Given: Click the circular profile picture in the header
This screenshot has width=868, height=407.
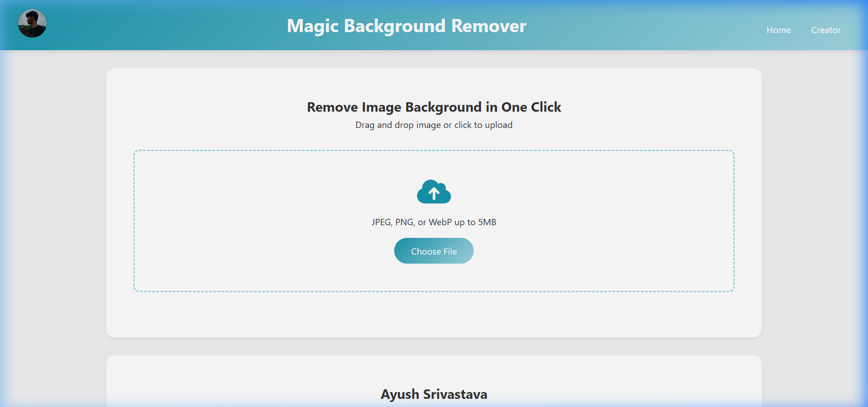Looking at the screenshot, I should click(32, 23).
